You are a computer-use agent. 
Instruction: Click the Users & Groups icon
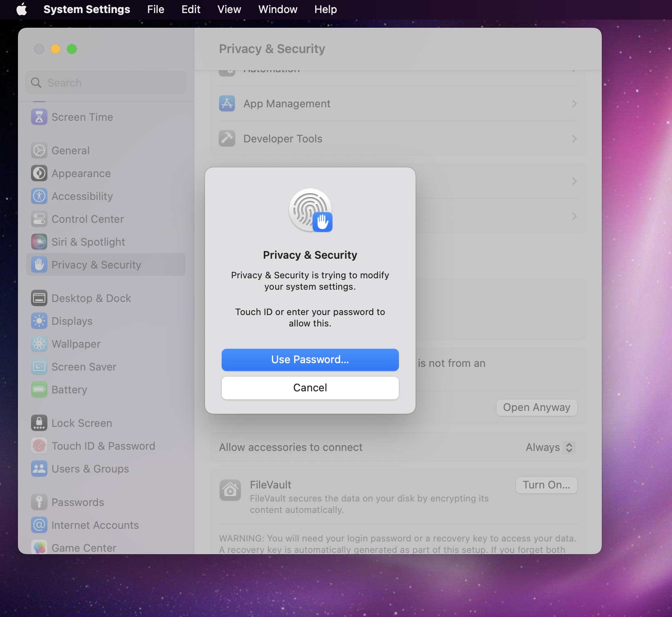coord(39,469)
